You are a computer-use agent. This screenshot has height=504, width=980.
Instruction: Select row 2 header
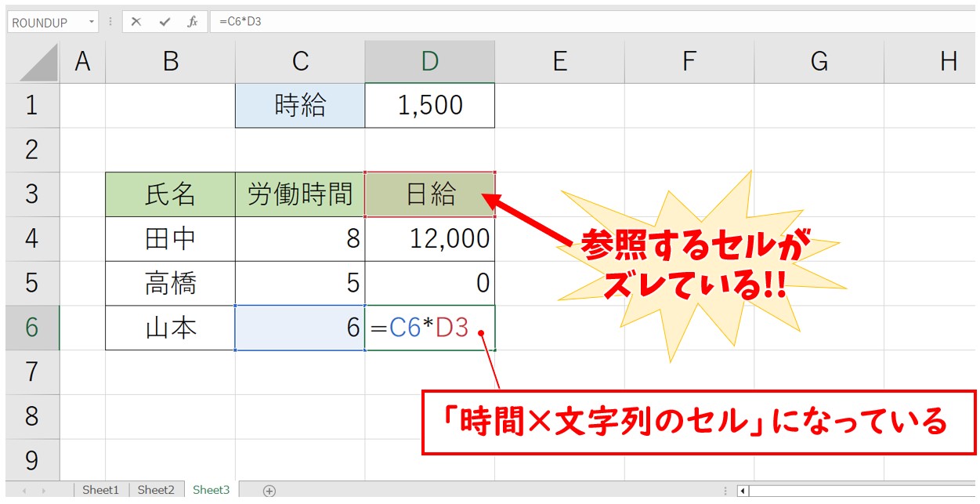(x=32, y=150)
